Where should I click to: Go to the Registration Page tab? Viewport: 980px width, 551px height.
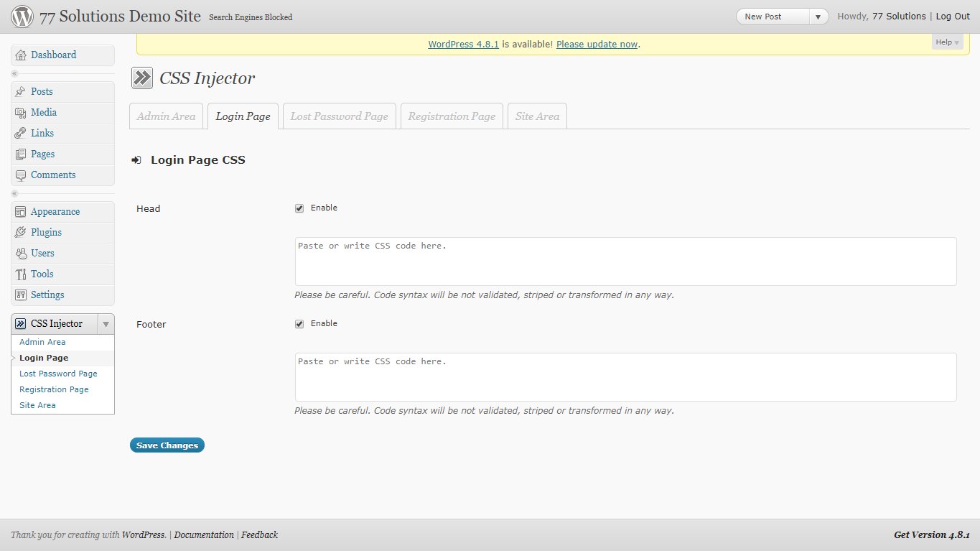[452, 116]
